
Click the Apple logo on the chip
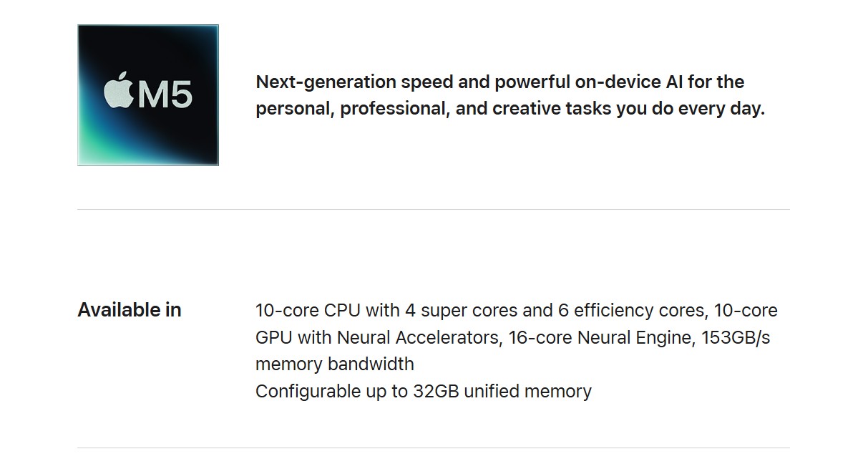(119, 92)
